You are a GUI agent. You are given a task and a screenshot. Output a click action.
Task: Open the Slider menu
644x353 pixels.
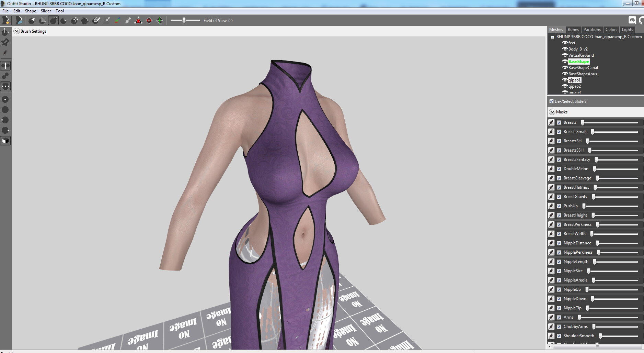pyautogui.click(x=46, y=11)
